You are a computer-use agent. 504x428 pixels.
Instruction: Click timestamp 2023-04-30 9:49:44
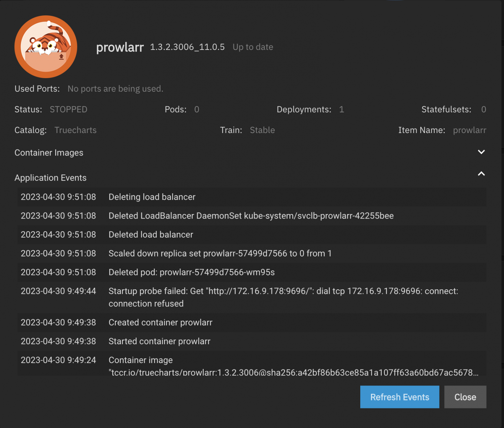coord(58,291)
